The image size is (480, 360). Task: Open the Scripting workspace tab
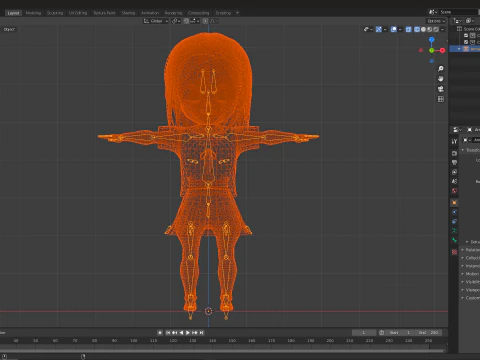point(223,13)
